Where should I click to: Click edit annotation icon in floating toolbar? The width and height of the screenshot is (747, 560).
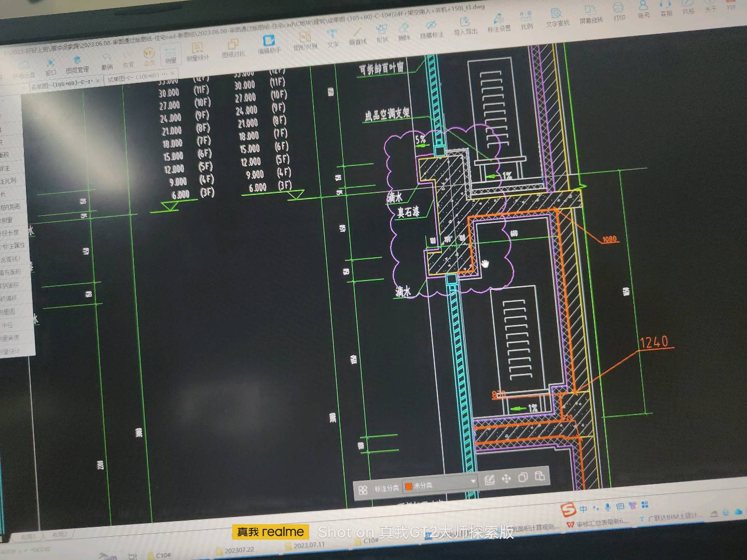pyautogui.click(x=489, y=480)
